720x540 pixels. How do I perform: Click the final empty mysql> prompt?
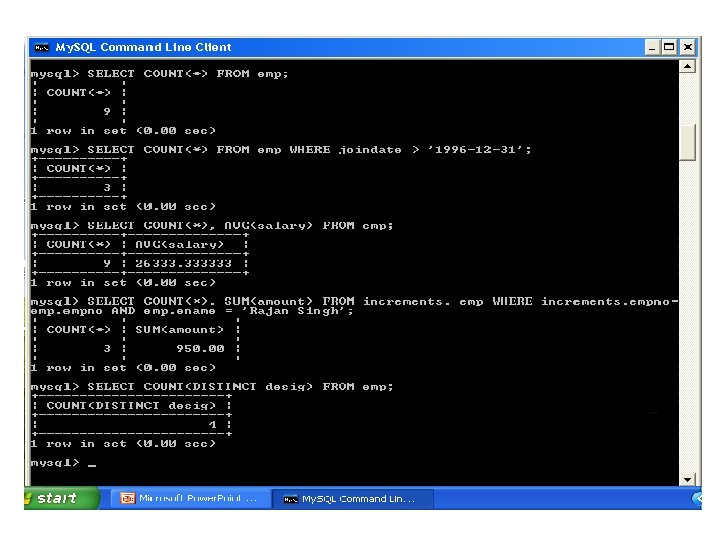pyautogui.click(x=63, y=463)
